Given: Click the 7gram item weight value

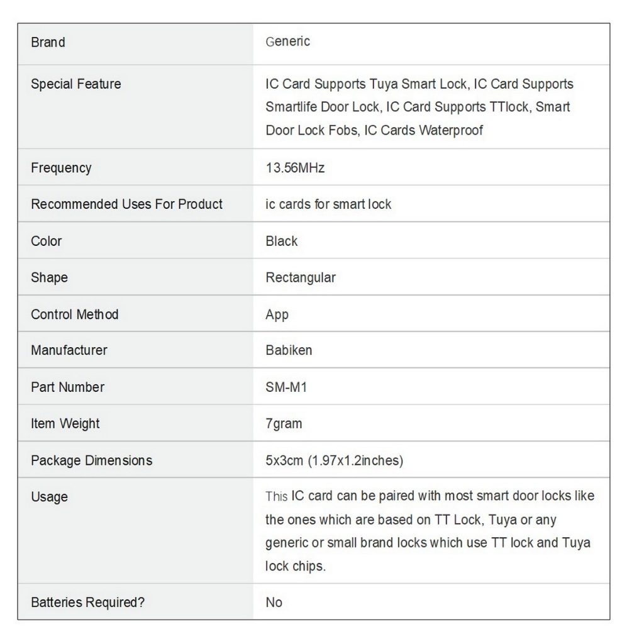Looking at the screenshot, I should click(284, 423).
